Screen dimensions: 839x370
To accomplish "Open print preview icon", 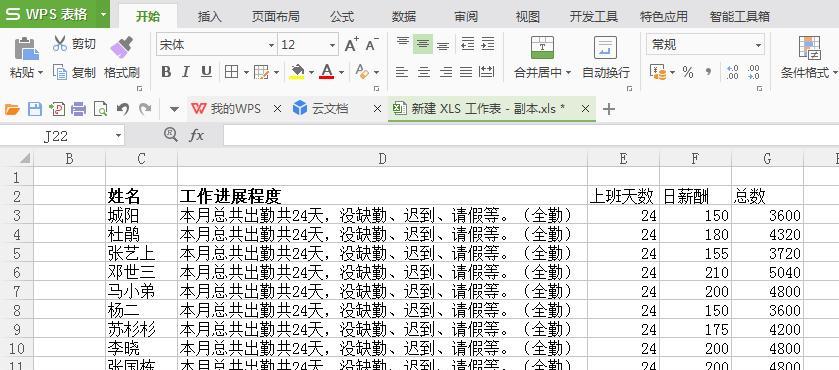I will coord(101,109).
